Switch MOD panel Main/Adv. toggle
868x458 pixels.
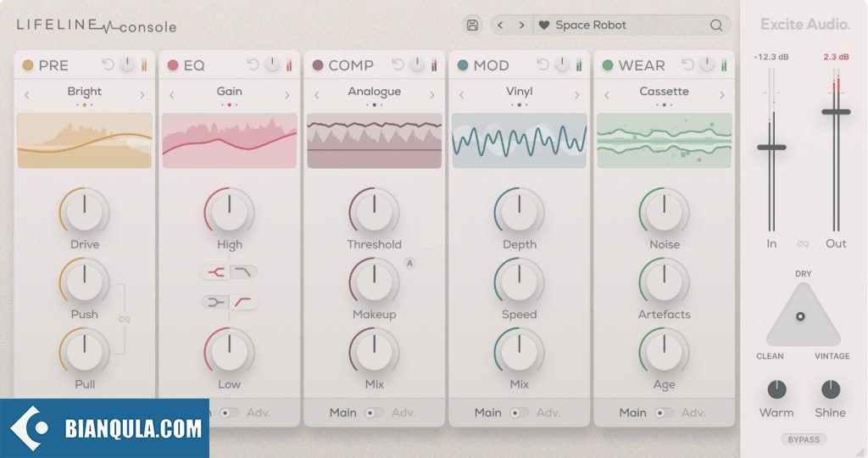pos(519,412)
